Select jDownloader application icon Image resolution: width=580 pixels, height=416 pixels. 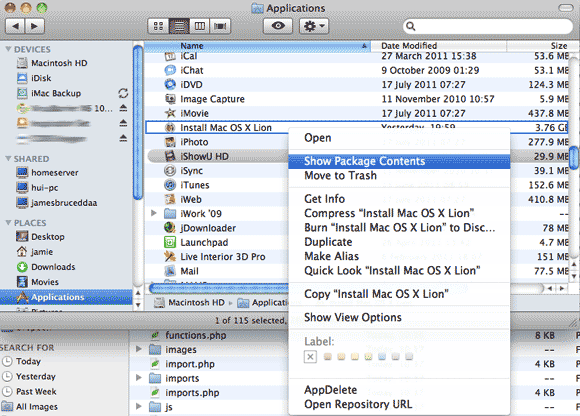170,228
